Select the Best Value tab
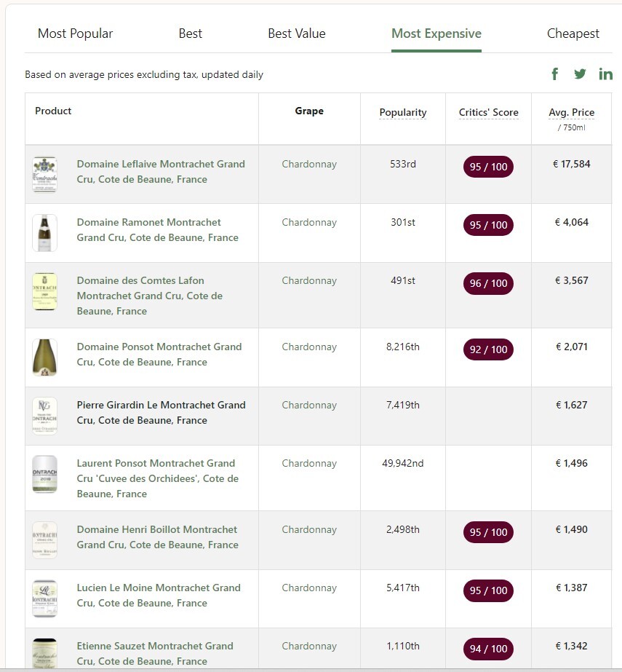The height and width of the screenshot is (672, 622). point(296,33)
